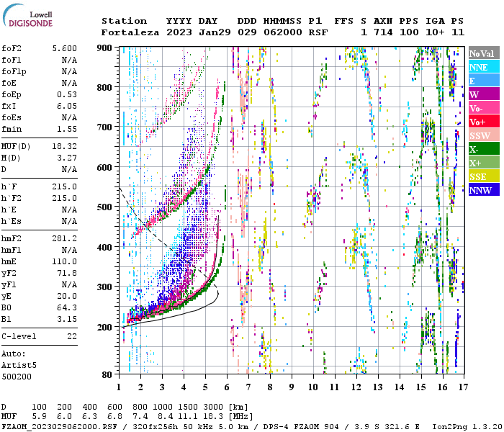Click the yF2 value 71.8

tap(67, 273)
